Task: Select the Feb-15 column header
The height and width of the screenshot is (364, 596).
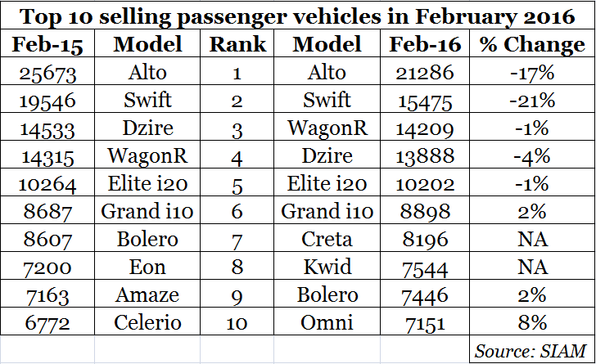Action: coord(48,45)
